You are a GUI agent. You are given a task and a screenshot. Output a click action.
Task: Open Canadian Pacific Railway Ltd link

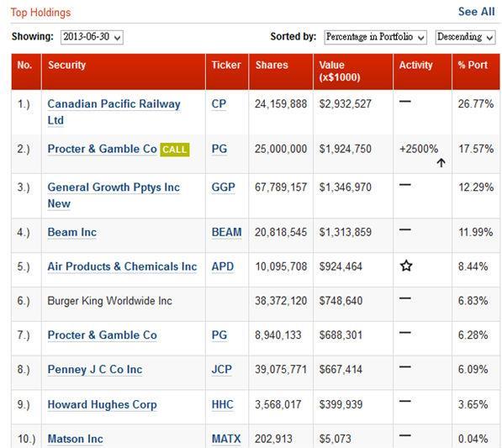114,112
